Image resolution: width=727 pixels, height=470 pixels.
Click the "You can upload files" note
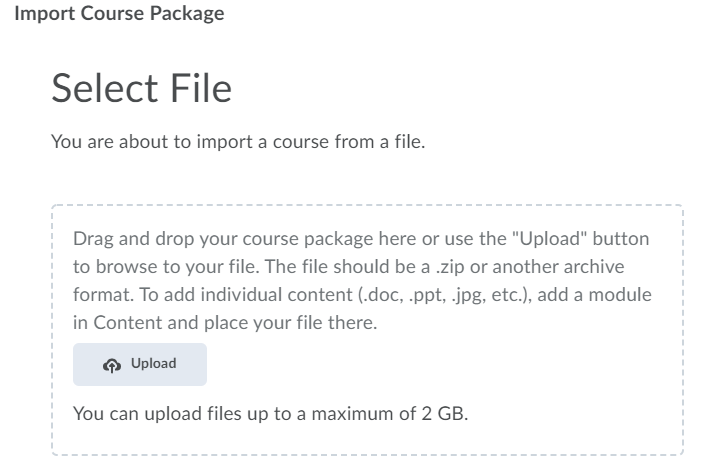152,413
